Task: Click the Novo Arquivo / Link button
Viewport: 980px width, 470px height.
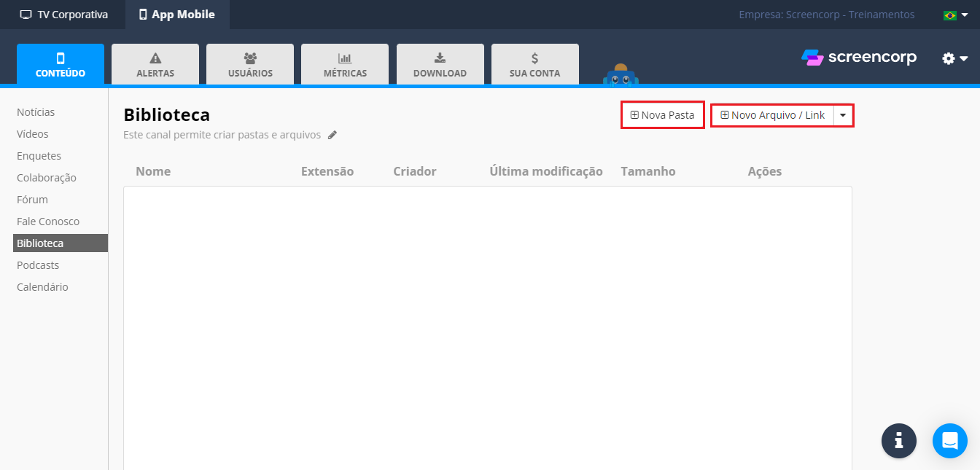Action: (x=772, y=115)
